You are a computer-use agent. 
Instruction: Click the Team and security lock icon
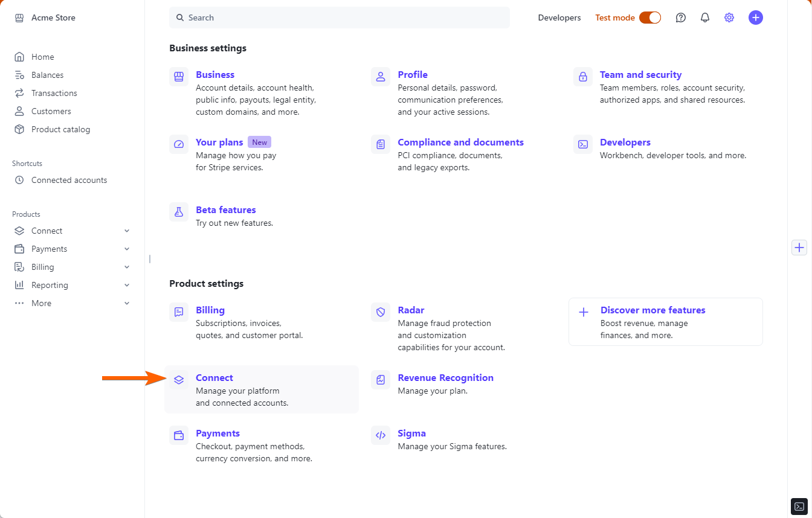[x=582, y=77]
